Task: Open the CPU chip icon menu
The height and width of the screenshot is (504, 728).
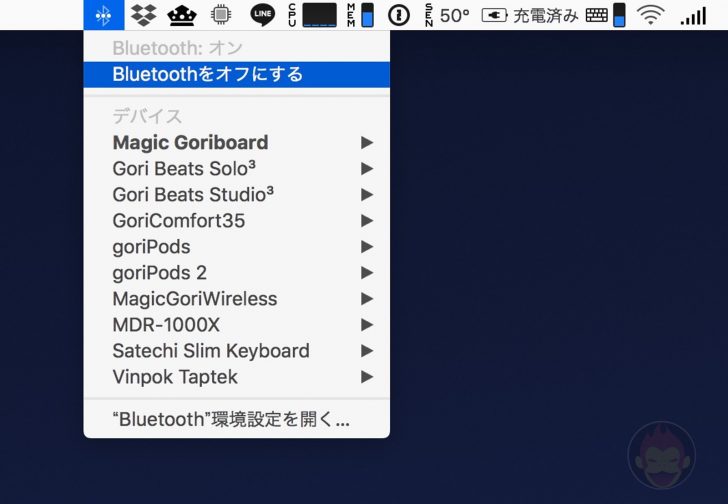Action: coord(221,15)
